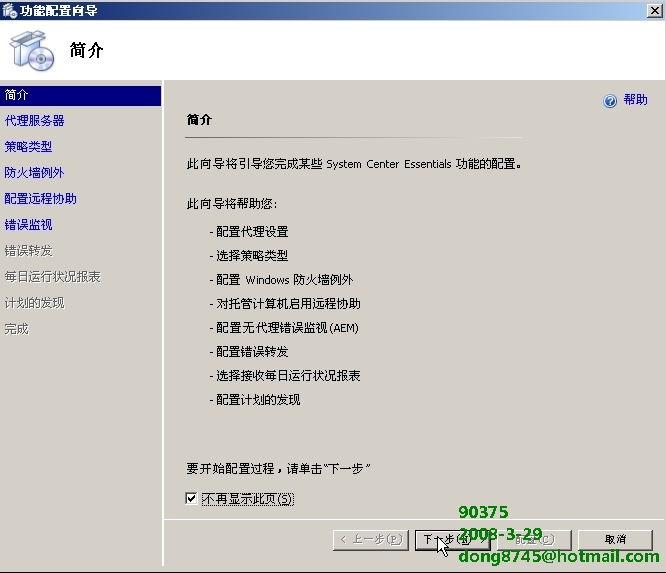Select 配置远程协助 in sidebar
The height and width of the screenshot is (573, 666).
[40, 199]
